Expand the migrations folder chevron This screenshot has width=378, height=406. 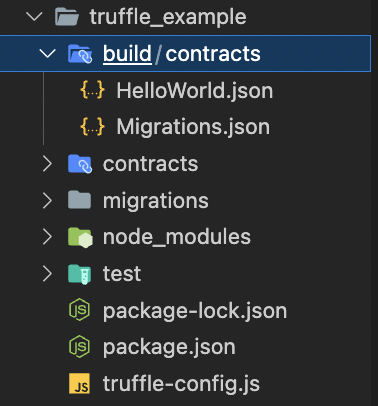pyautogui.click(x=47, y=201)
